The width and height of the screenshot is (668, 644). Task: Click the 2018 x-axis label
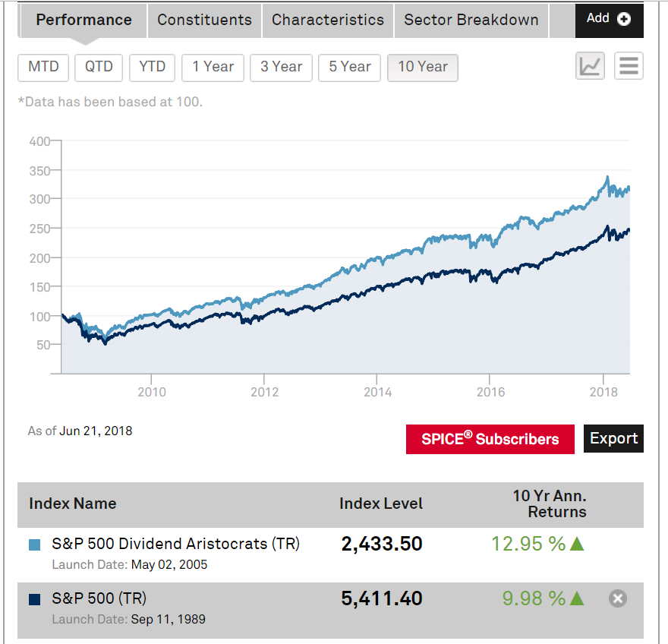(603, 392)
